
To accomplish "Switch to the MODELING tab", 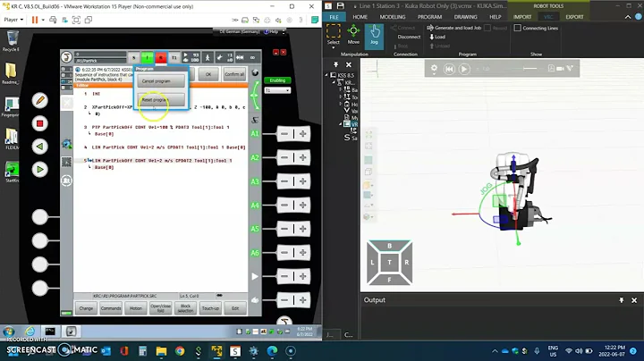I will 393,17.
